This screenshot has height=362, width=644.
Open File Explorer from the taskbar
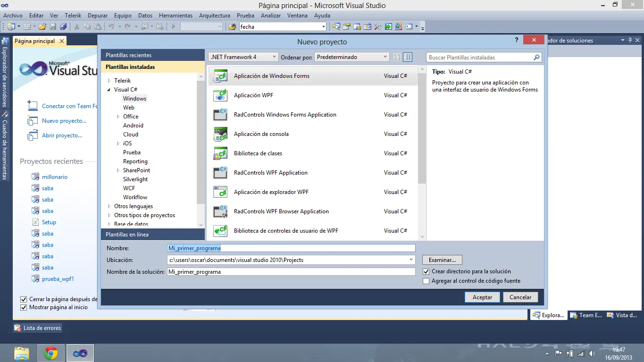(22, 353)
